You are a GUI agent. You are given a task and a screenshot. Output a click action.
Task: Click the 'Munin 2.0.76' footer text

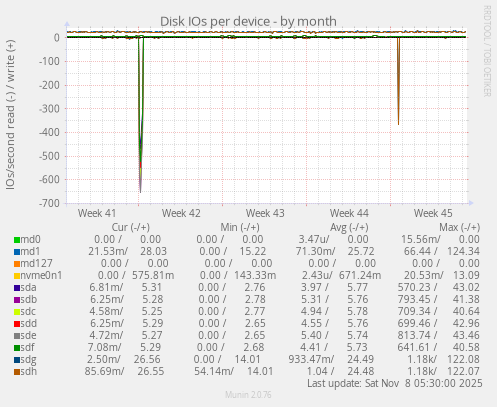pos(248,395)
